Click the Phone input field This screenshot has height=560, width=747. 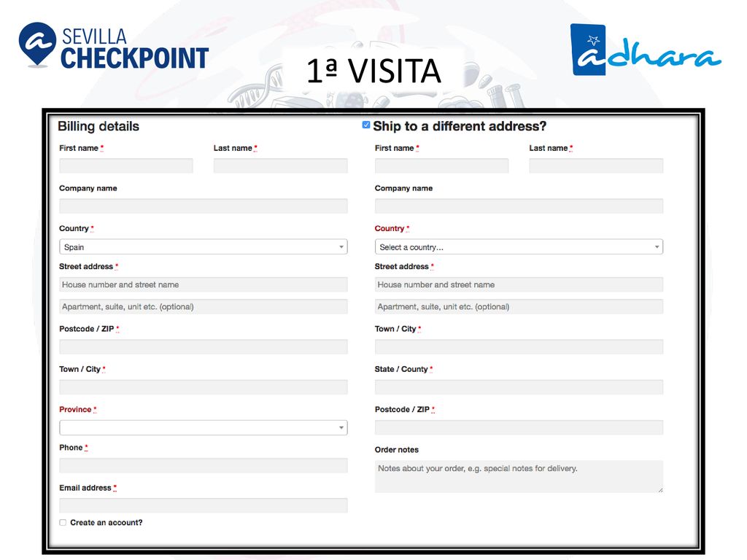204,466
